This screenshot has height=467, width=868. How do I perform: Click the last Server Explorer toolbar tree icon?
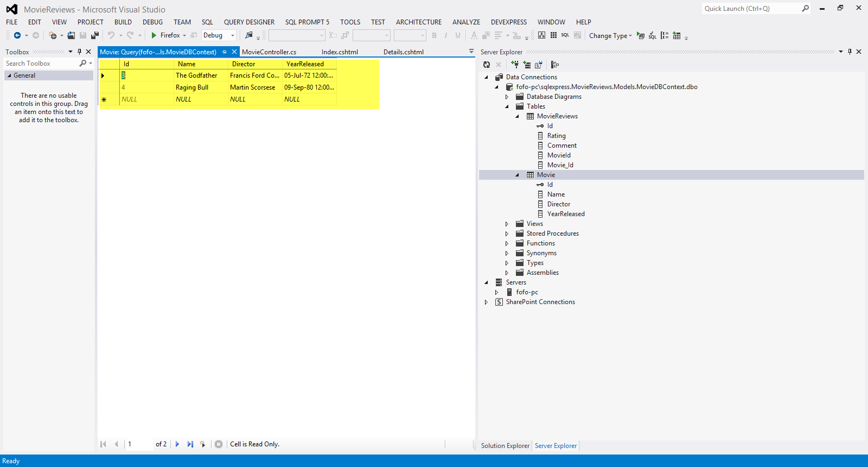coord(555,65)
